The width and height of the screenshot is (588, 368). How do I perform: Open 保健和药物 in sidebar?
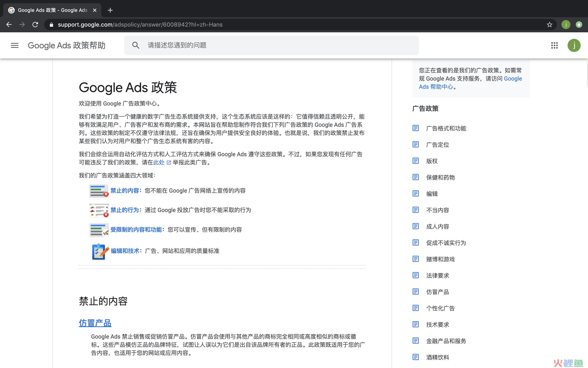pos(440,177)
